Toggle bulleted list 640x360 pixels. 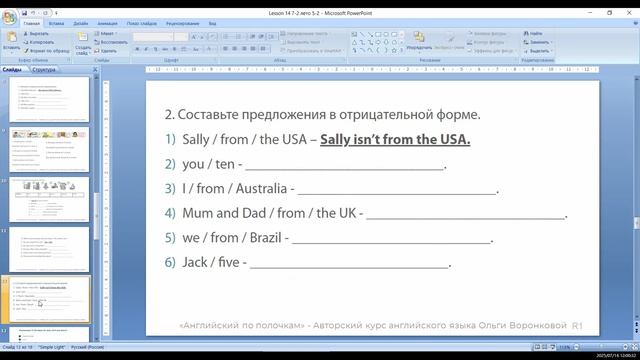(x=227, y=37)
